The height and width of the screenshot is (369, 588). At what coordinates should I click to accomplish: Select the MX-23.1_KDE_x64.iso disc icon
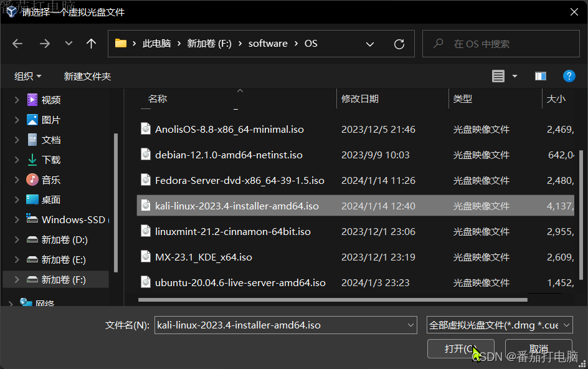coord(146,256)
